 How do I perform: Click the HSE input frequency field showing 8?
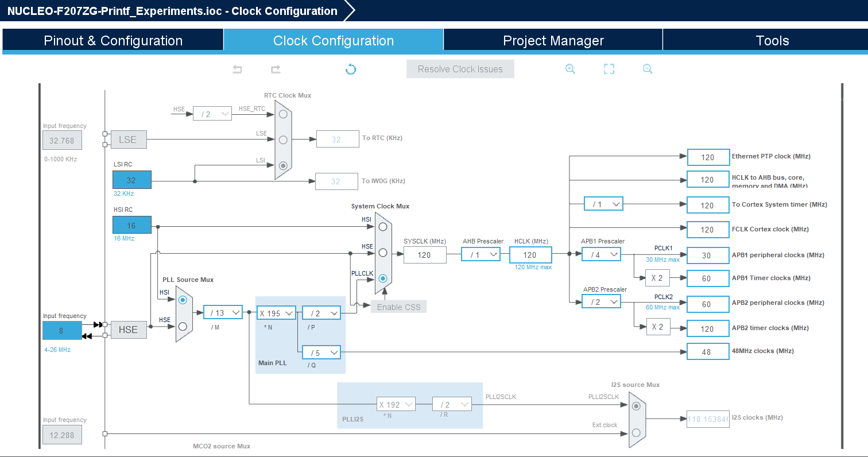[62, 331]
